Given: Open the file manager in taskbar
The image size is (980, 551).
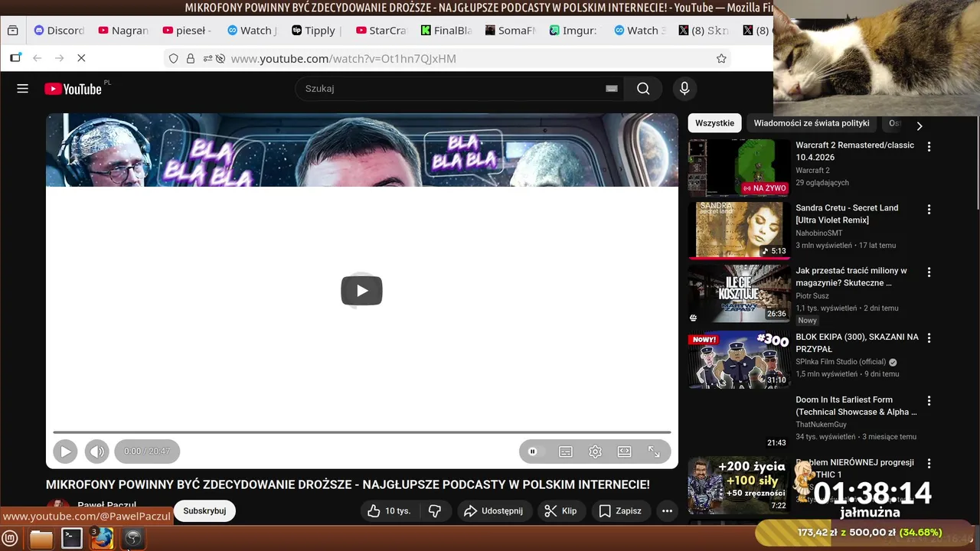Looking at the screenshot, I should pyautogui.click(x=41, y=539).
